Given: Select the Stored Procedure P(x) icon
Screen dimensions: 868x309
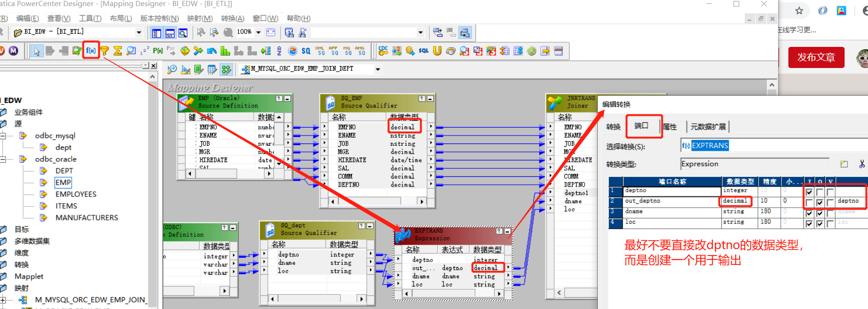Looking at the screenshot, I should click(158, 51).
